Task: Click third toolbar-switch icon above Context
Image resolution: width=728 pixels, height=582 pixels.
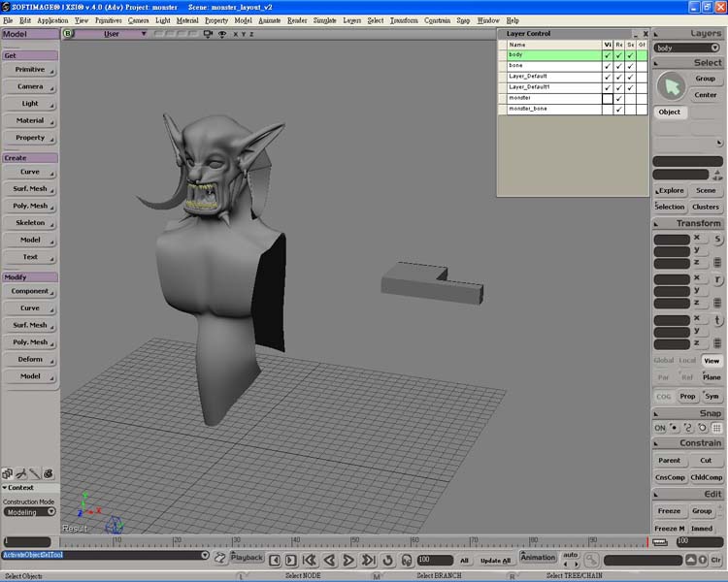Action: tap(34, 473)
